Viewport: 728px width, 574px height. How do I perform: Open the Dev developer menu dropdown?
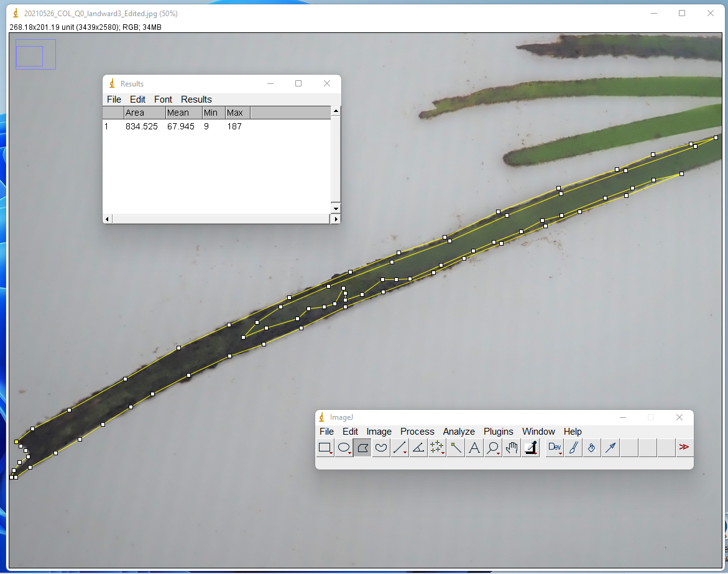[x=555, y=447]
